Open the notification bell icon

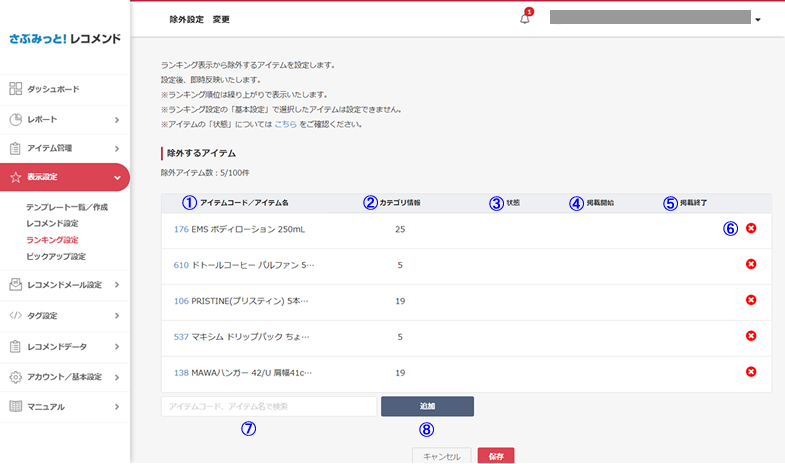(525, 19)
